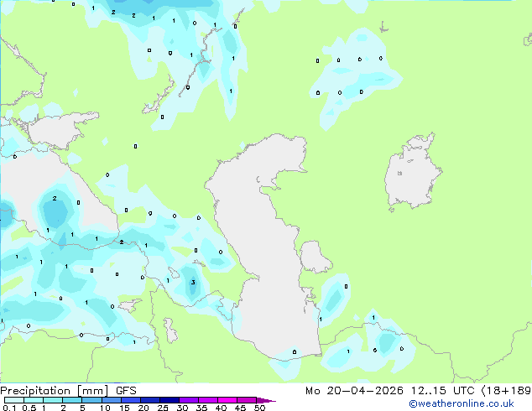The height and width of the screenshot is (411, 532).
Task: Select the 20–25 mm legend swatch
Action: pos(150,400)
